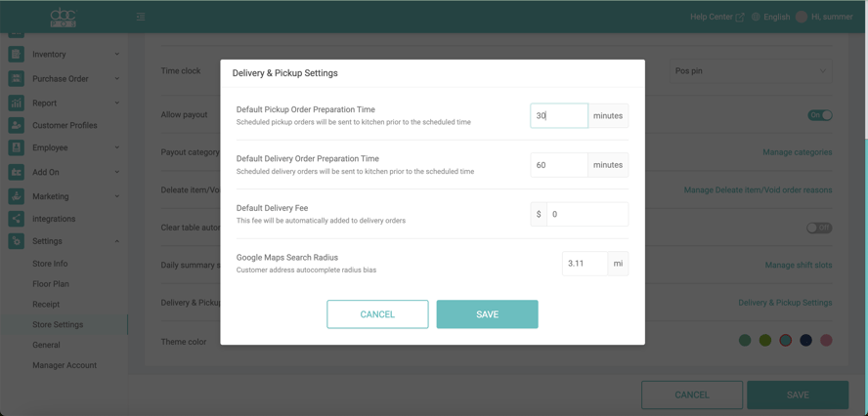Collapse the Settings menu chevron
The width and height of the screenshot is (868, 416).
point(116,241)
